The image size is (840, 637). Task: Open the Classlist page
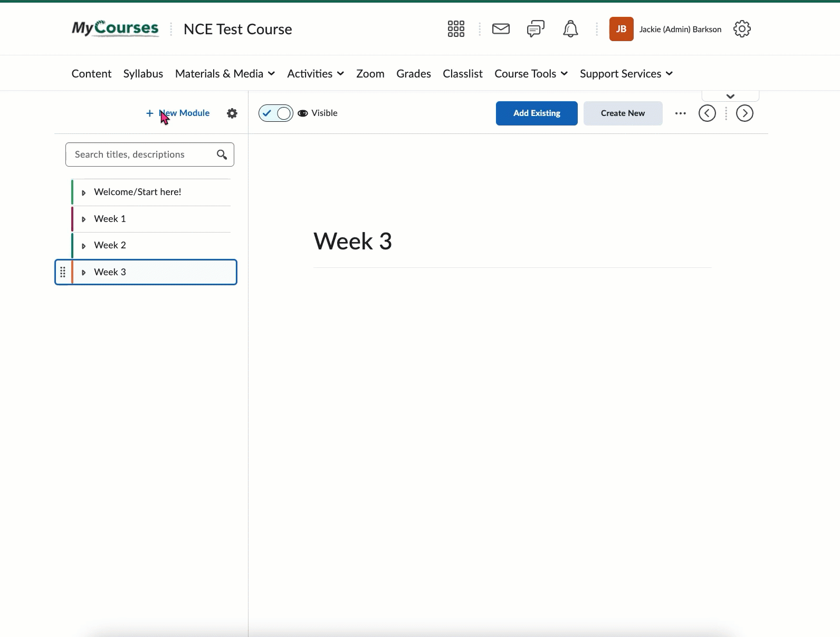[x=463, y=74]
